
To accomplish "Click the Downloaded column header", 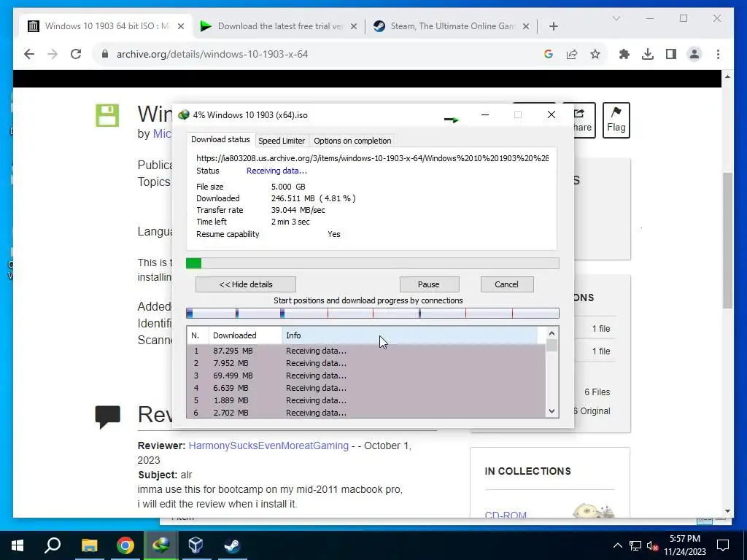I will coord(245,335).
